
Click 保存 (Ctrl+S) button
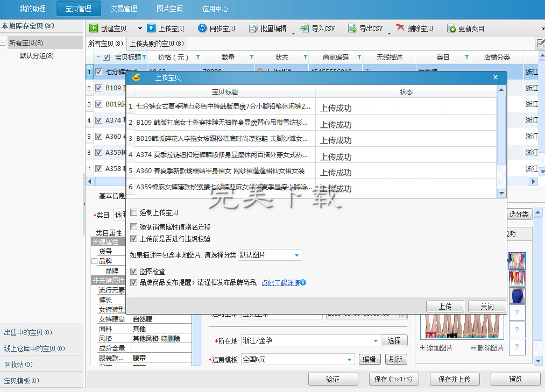[x=394, y=379]
